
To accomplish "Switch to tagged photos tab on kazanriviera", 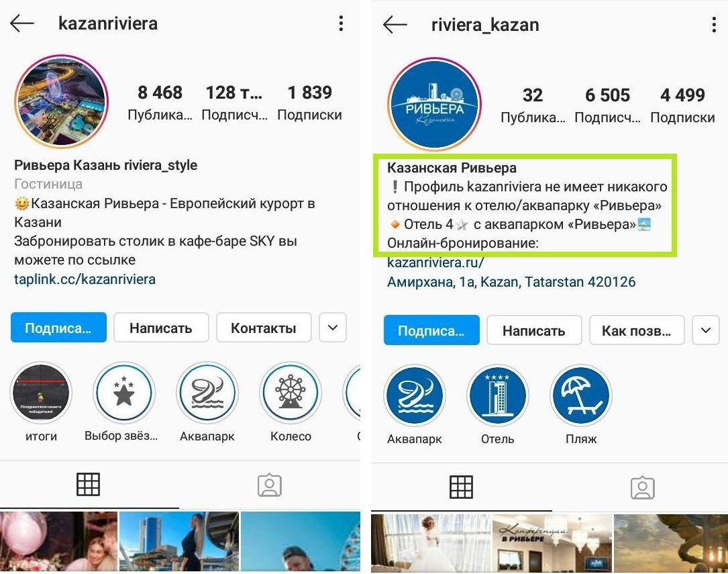I will pyautogui.click(x=270, y=485).
